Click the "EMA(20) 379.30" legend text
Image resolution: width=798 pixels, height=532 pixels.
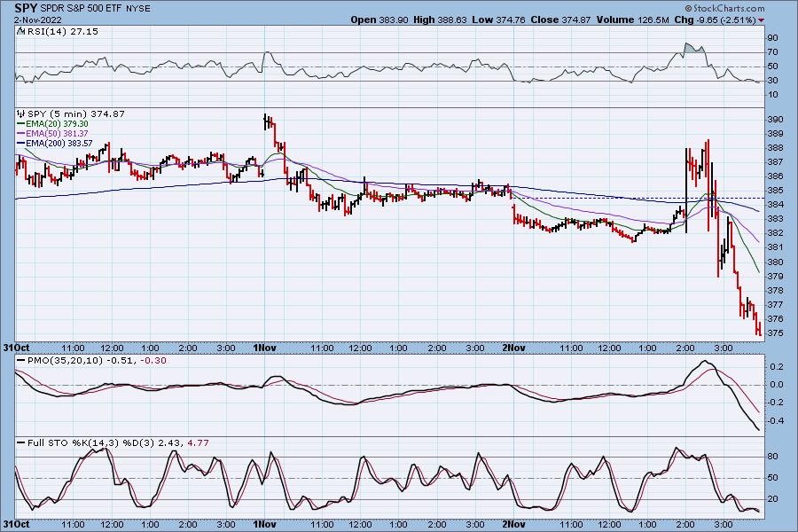57,124
